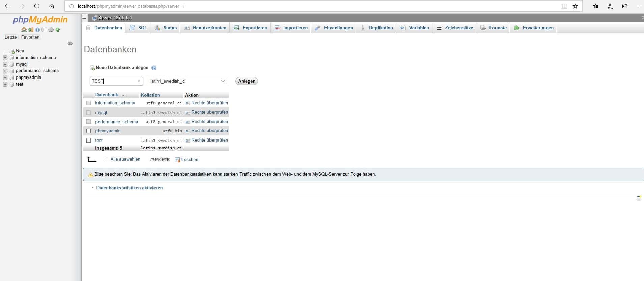The height and width of the screenshot is (281, 644).
Task: Click help icon beside Neue Datenbank anlegen
Action: point(154,68)
